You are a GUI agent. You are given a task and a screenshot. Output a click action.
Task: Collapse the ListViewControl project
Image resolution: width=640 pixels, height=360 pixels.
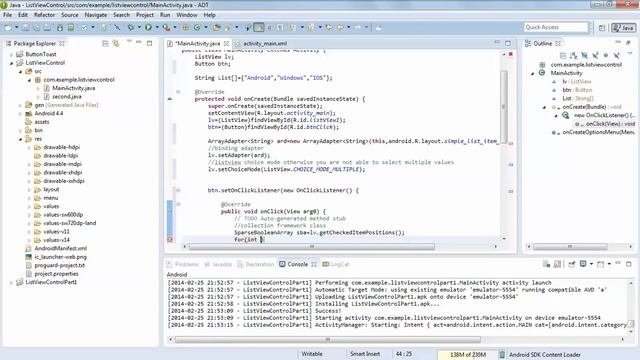pyautogui.click(x=11, y=63)
